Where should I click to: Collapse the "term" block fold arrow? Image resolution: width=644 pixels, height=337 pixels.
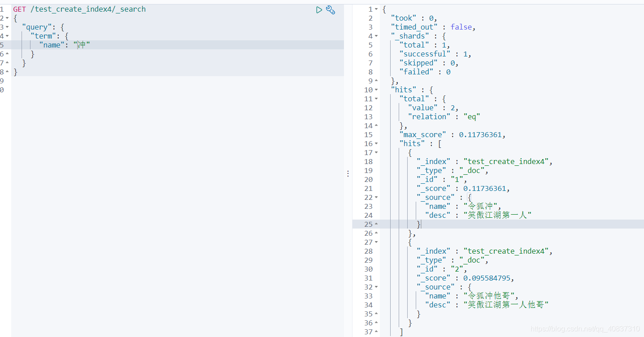pyautogui.click(x=7, y=36)
